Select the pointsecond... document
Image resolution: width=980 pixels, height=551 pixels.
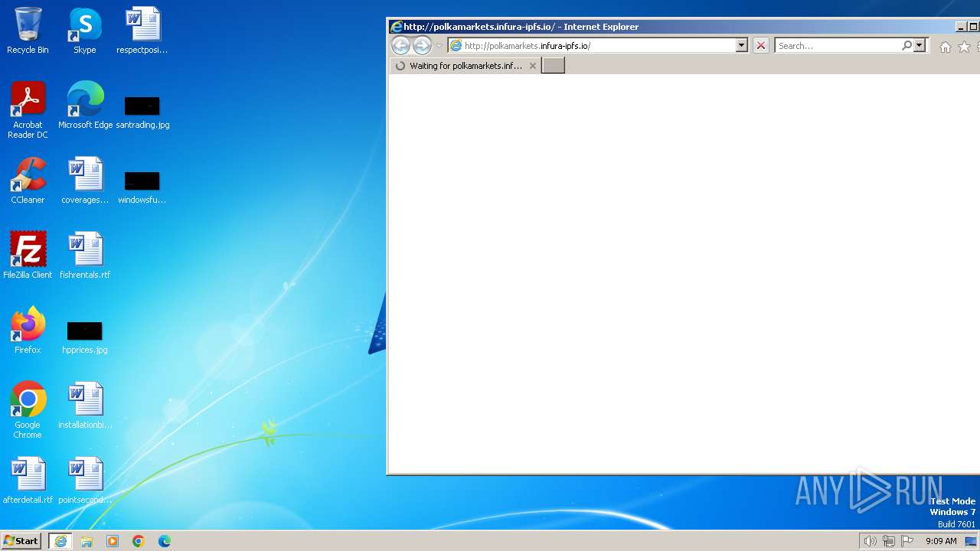tap(85, 481)
